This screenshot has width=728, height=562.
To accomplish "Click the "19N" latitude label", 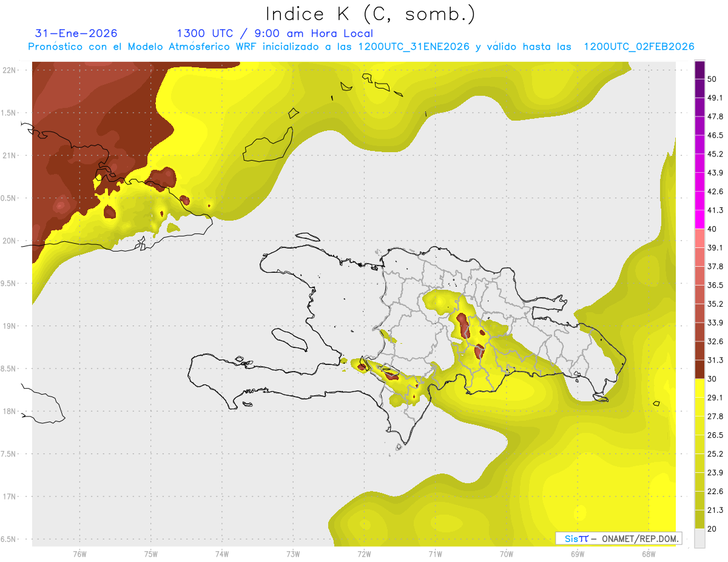I will pyautogui.click(x=9, y=326).
